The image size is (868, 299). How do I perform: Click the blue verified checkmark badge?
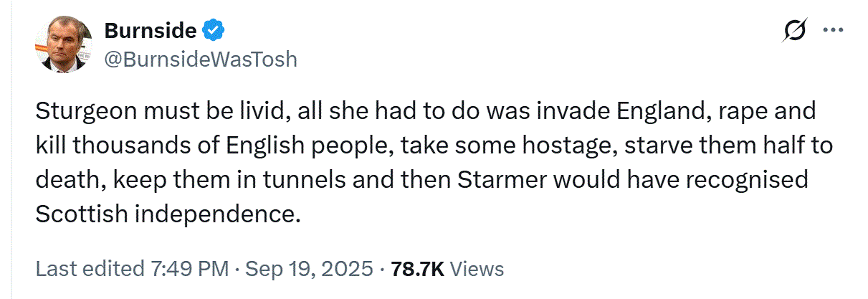click(214, 31)
